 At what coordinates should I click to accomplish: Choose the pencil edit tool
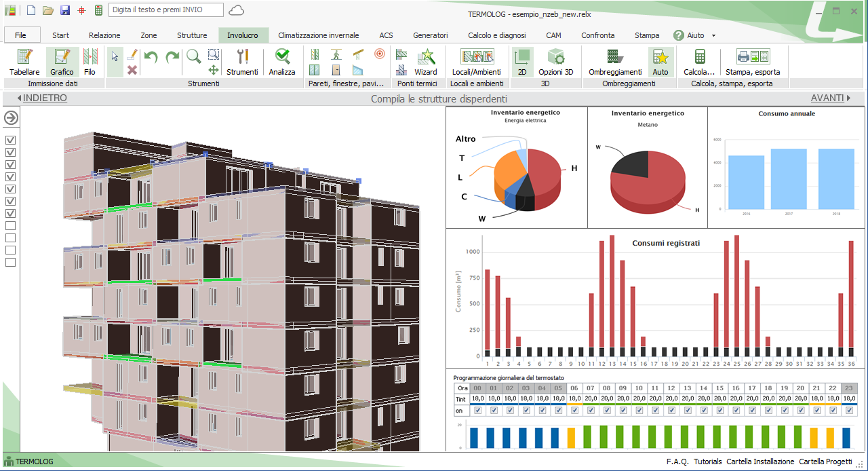(132, 55)
